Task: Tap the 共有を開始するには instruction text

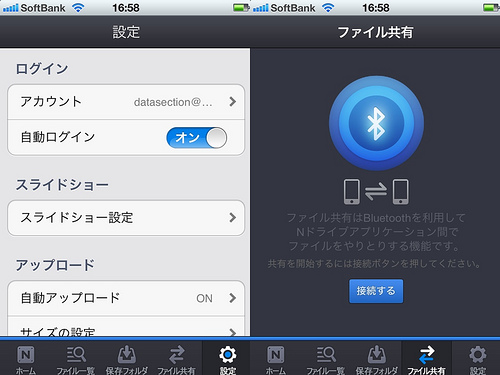Action: coord(375,264)
